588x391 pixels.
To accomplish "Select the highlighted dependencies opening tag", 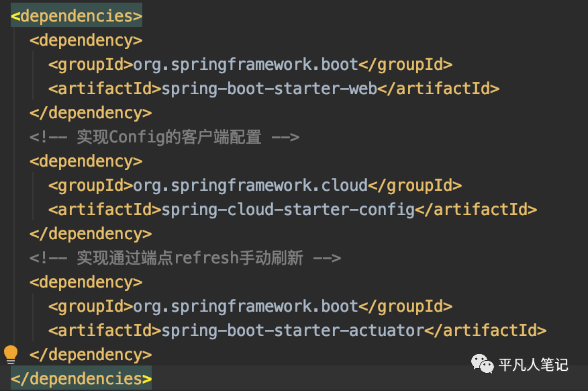I will (76, 15).
